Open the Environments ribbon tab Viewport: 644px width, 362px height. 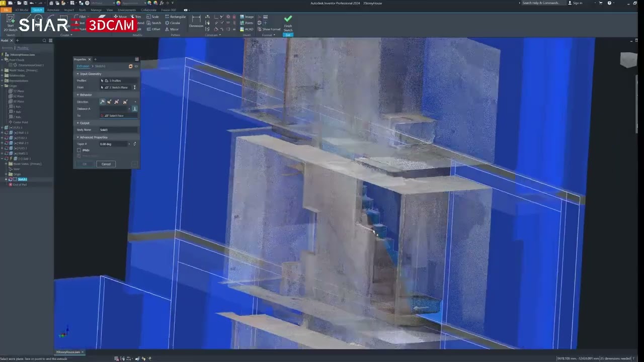tap(127, 10)
